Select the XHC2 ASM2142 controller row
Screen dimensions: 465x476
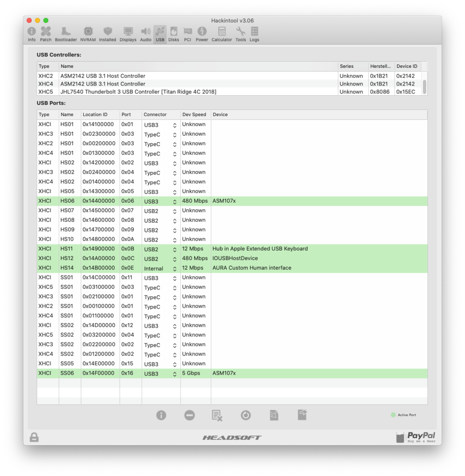(229, 76)
